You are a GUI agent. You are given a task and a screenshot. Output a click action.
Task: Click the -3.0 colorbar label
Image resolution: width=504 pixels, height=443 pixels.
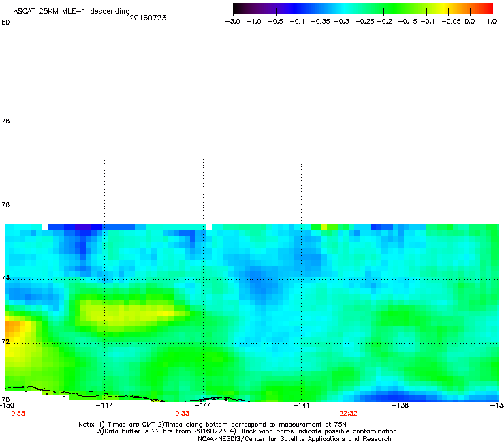pos(233,22)
